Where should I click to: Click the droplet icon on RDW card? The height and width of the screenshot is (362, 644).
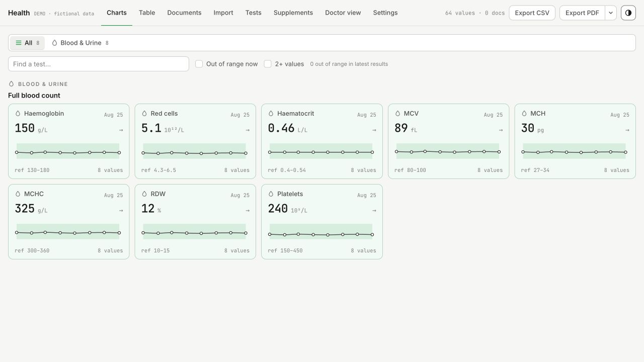[144, 194]
